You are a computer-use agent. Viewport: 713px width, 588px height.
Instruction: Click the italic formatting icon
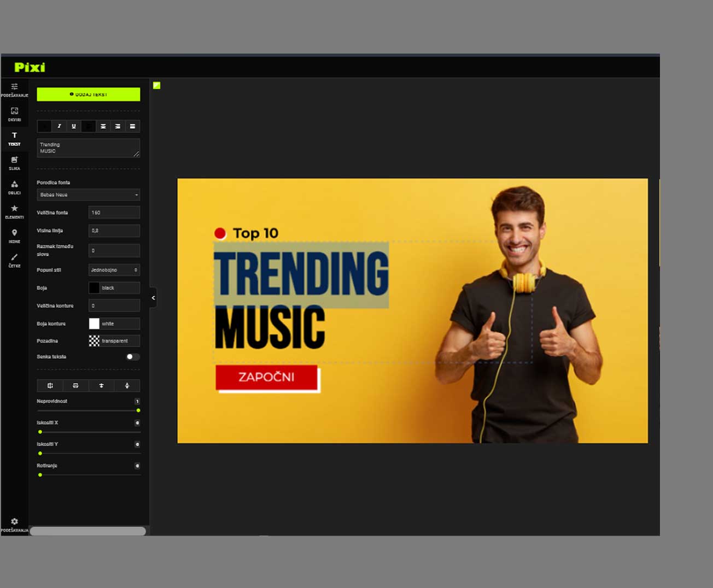point(59,126)
